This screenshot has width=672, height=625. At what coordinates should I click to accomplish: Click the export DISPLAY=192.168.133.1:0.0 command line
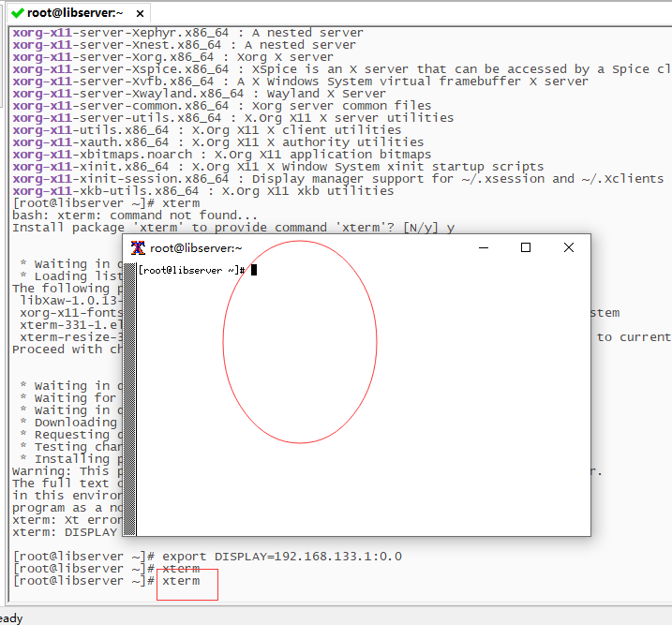coord(281,556)
